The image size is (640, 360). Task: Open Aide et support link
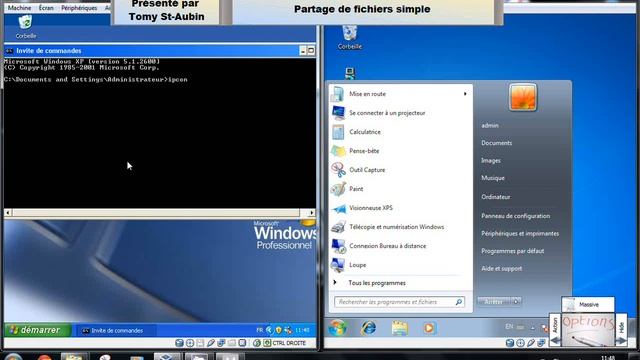click(x=501, y=269)
